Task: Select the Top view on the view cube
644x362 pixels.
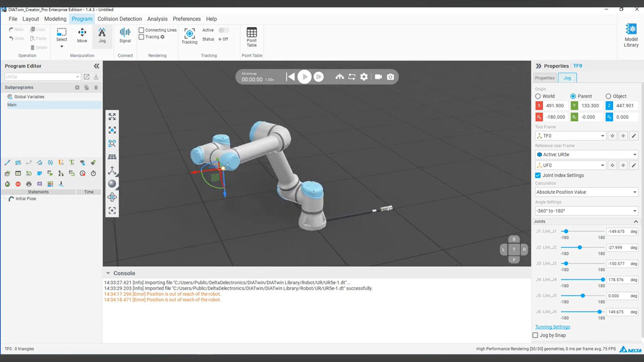Action: coord(514,249)
